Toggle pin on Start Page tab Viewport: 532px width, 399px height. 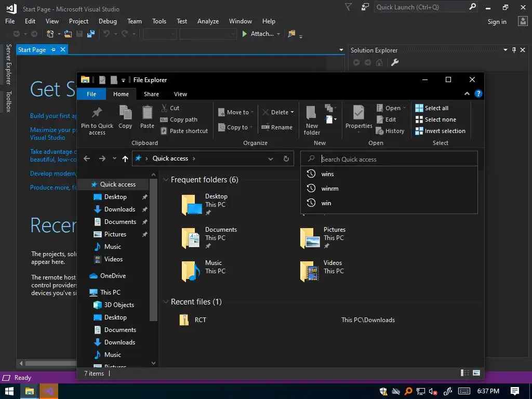[54, 49]
